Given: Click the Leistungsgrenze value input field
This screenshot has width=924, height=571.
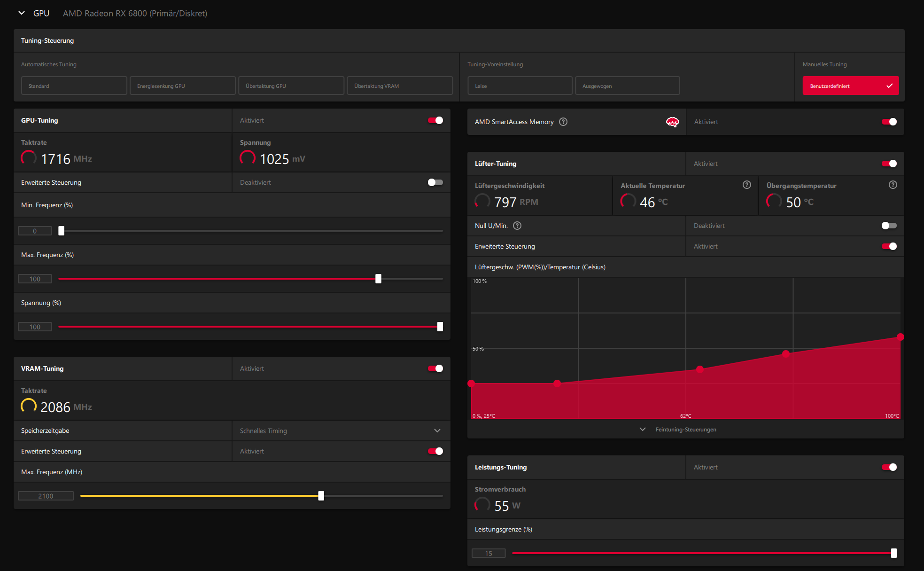Looking at the screenshot, I should [489, 553].
